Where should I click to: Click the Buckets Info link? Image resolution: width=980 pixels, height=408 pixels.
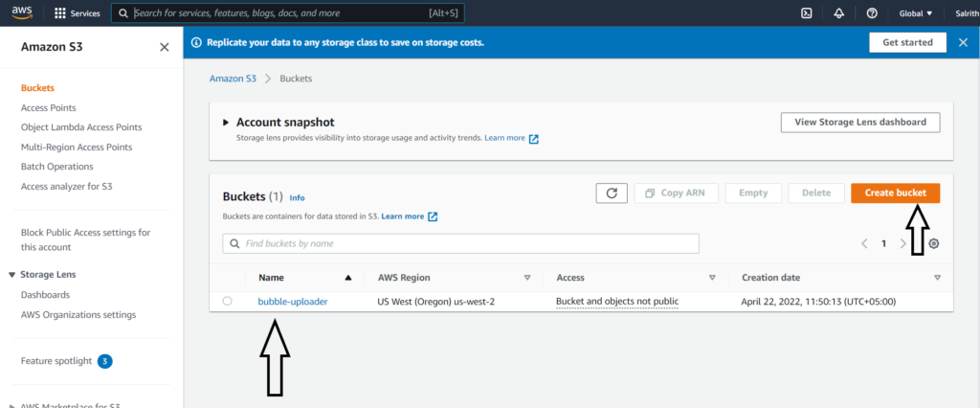click(x=297, y=197)
